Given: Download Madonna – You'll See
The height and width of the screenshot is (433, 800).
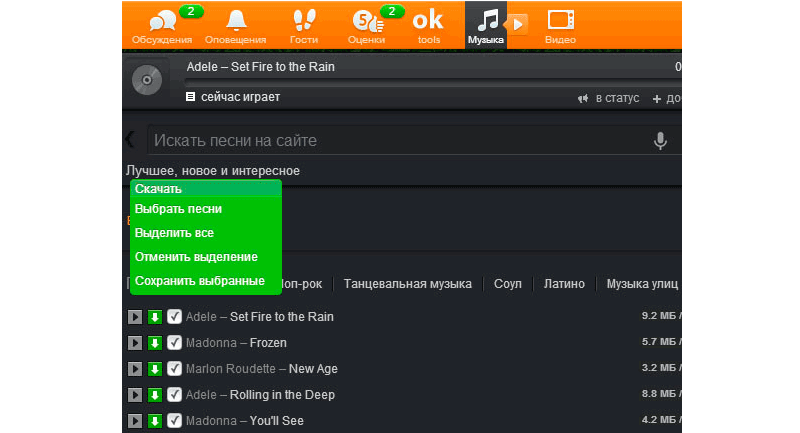Looking at the screenshot, I should (x=155, y=421).
